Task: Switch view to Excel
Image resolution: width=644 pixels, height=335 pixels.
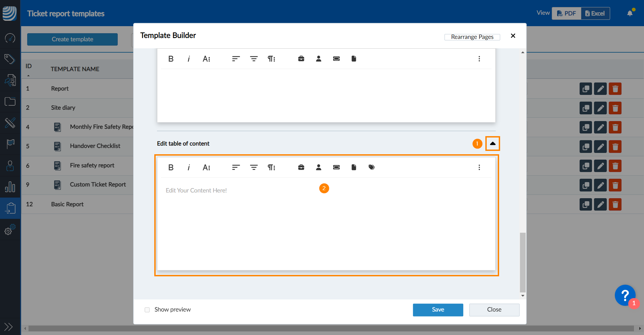Action: (x=595, y=13)
